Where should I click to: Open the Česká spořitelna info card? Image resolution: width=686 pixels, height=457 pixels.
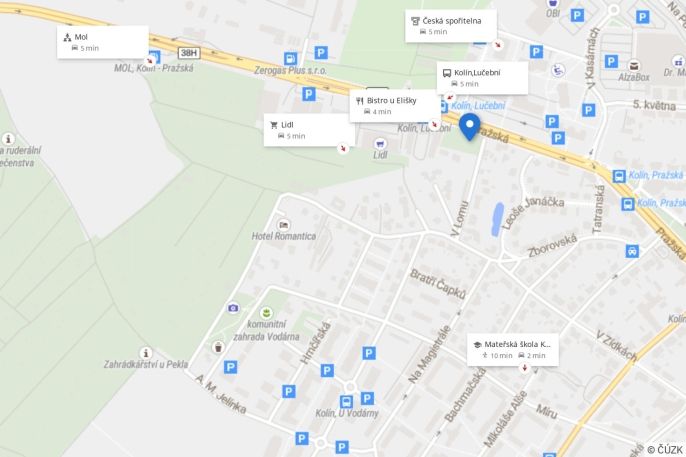coord(451,26)
